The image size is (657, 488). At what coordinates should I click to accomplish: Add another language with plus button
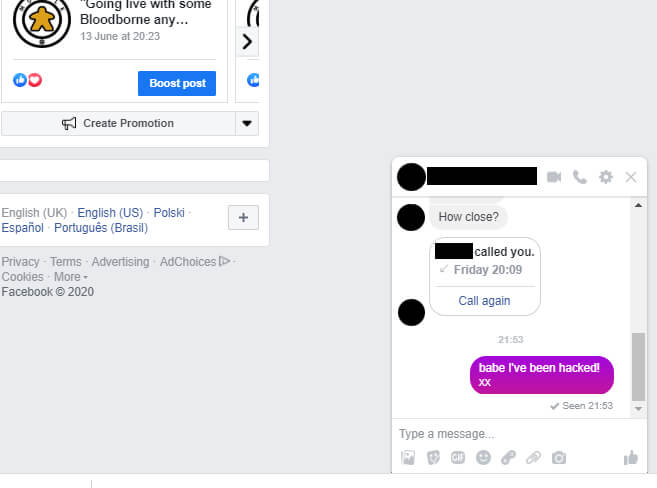(x=243, y=217)
